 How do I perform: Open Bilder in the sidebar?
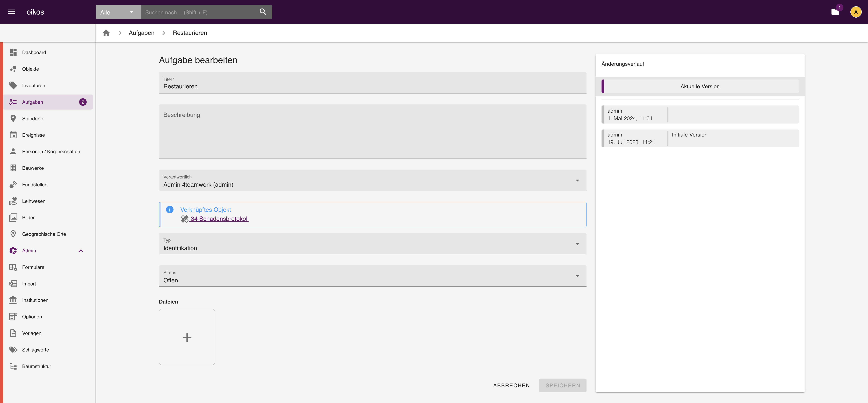coord(48,218)
